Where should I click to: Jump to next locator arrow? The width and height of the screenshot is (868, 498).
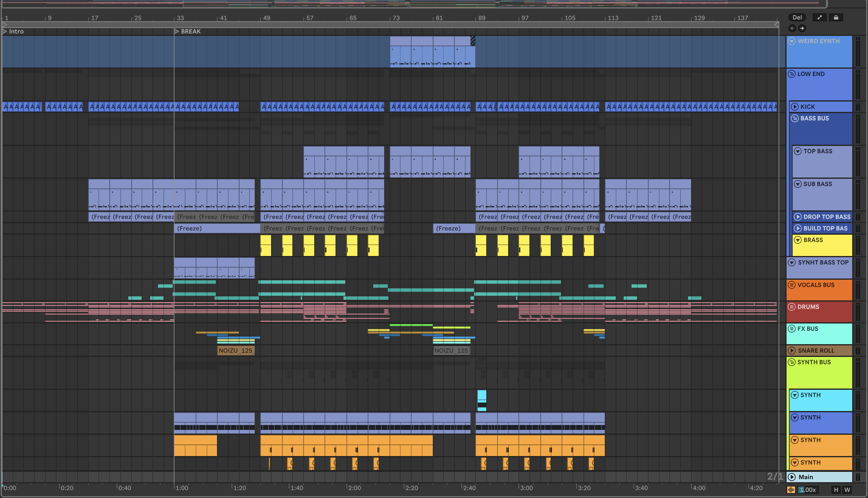click(802, 28)
